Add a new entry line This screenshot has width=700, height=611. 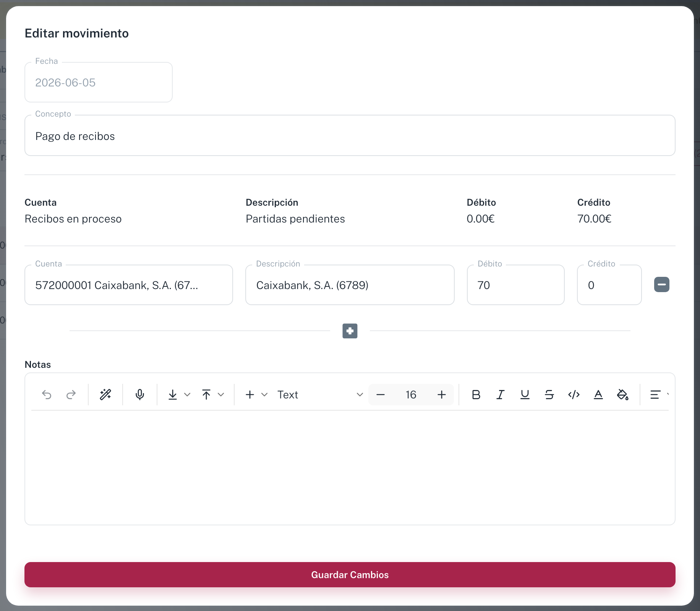point(350,331)
